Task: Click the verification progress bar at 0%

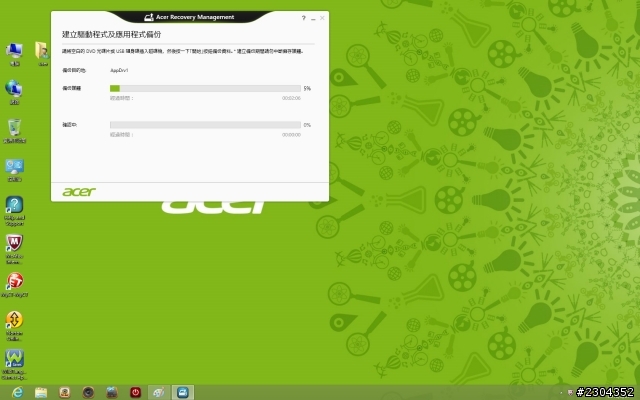Action: pos(205,125)
